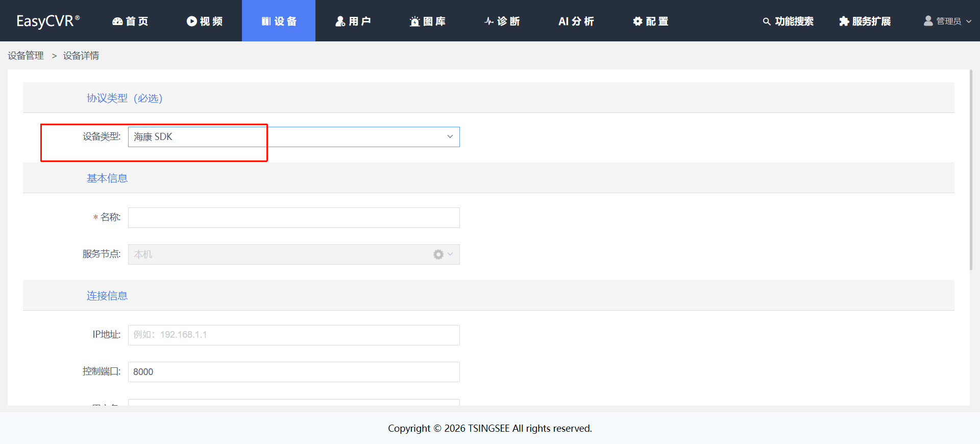Click the 用户 user icon
This screenshot has width=980, height=444.
(340, 21)
